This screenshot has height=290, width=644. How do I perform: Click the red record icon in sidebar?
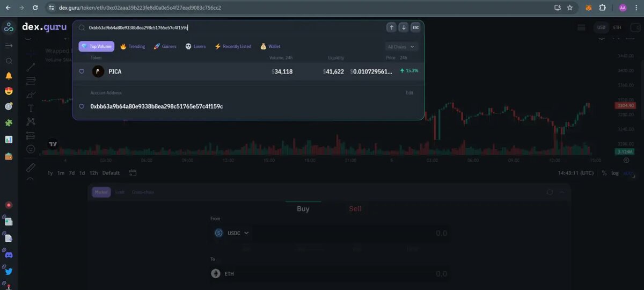pos(9,205)
